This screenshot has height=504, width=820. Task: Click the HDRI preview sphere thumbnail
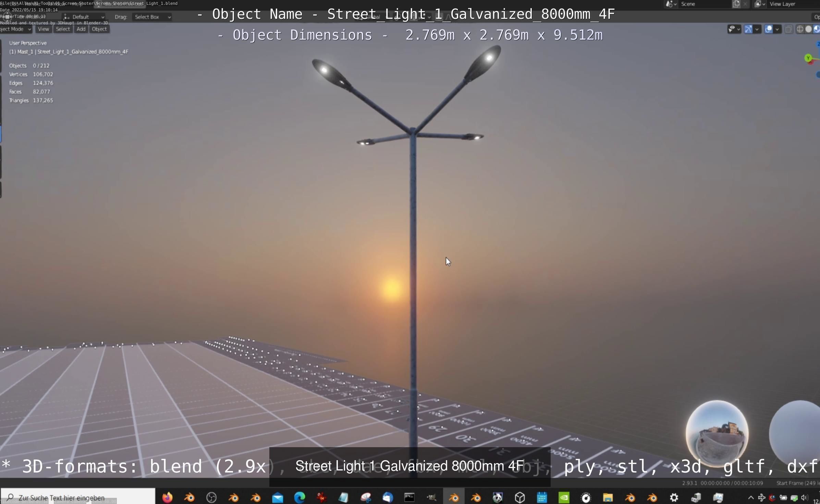pos(717,433)
